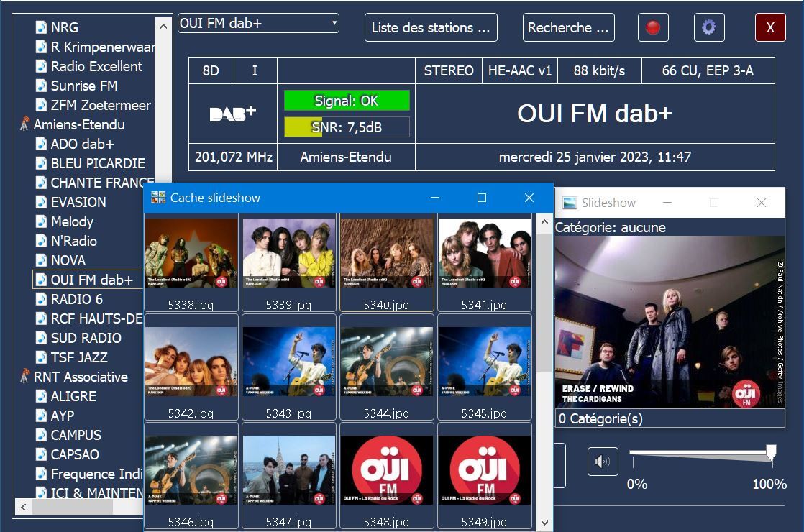Click the 201,072 MHz frequency cell
The height and width of the screenshot is (532, 804).
pos(233,157)
